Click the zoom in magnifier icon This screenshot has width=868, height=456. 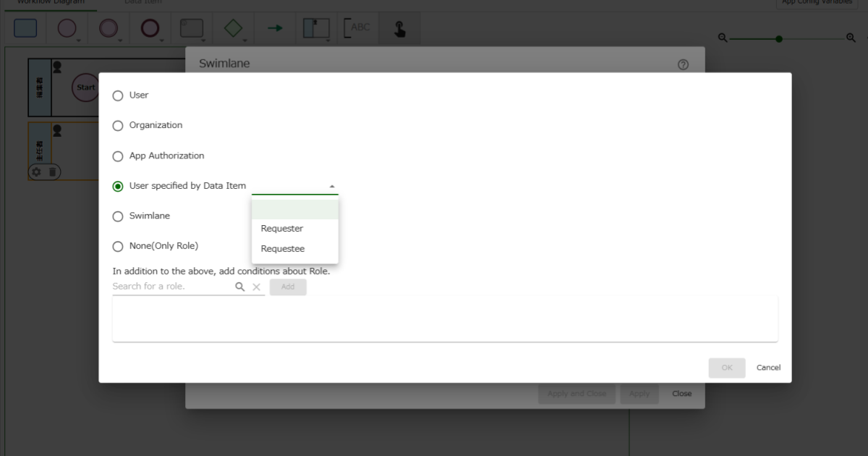(851, 38)
